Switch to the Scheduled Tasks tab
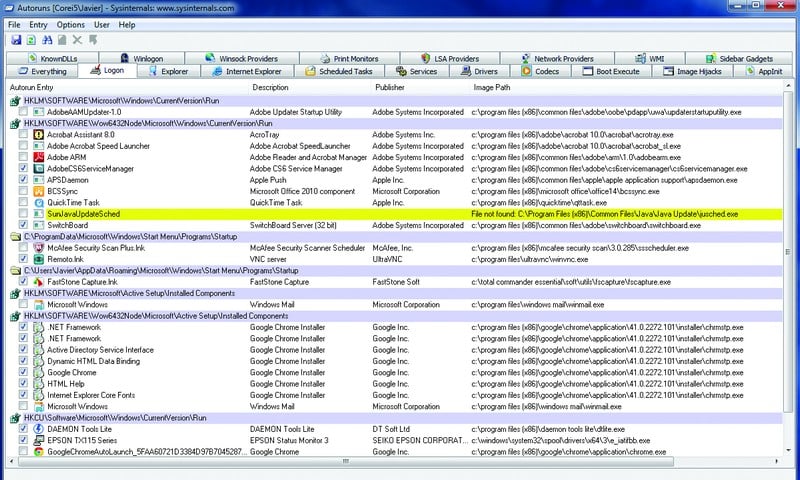Screen dimensions: 800x480 coord(339,71)
